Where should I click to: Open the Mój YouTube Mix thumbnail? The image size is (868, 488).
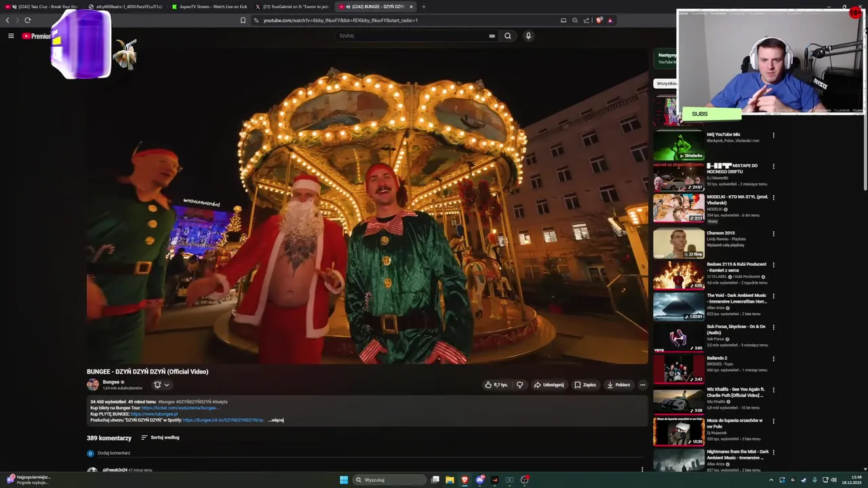679,144
